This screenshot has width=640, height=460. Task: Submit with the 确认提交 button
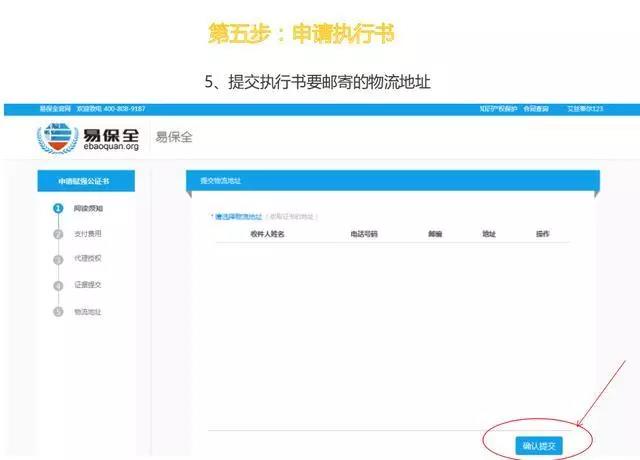pyautogui.click(x=539, y=446)
